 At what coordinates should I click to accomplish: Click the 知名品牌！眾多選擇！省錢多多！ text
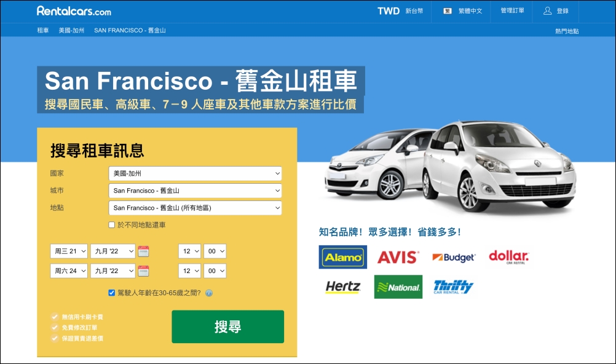(x=390, y=232)
